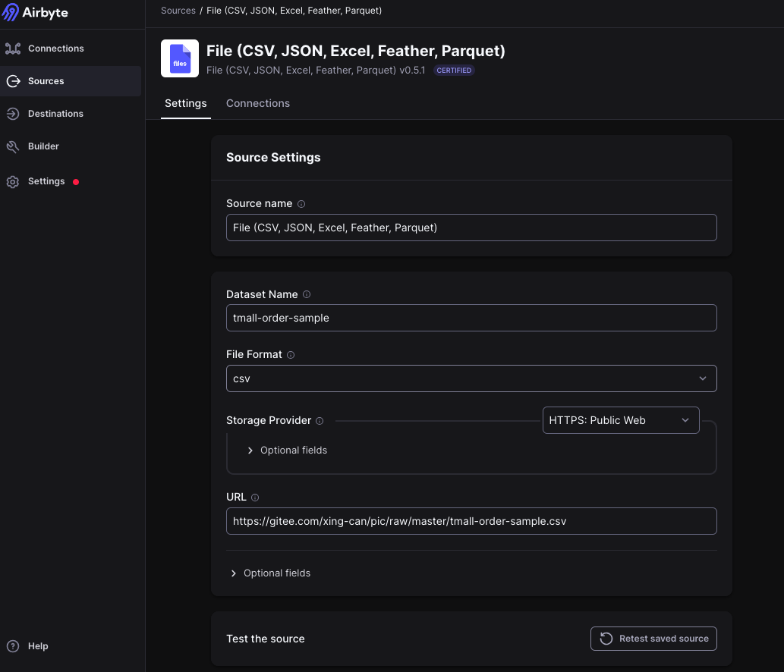Switch to the Connections tab
Image resolution: width=784 pixels, height=672 pixels.
point(258,103)
